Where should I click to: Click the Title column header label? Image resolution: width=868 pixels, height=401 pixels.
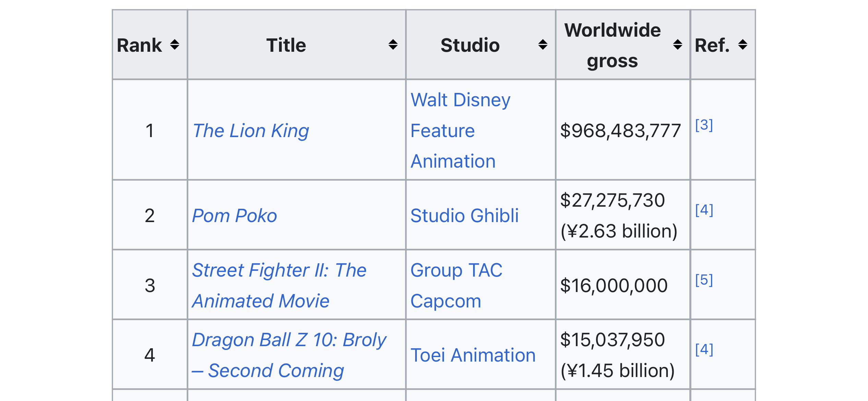pos(286,45)
